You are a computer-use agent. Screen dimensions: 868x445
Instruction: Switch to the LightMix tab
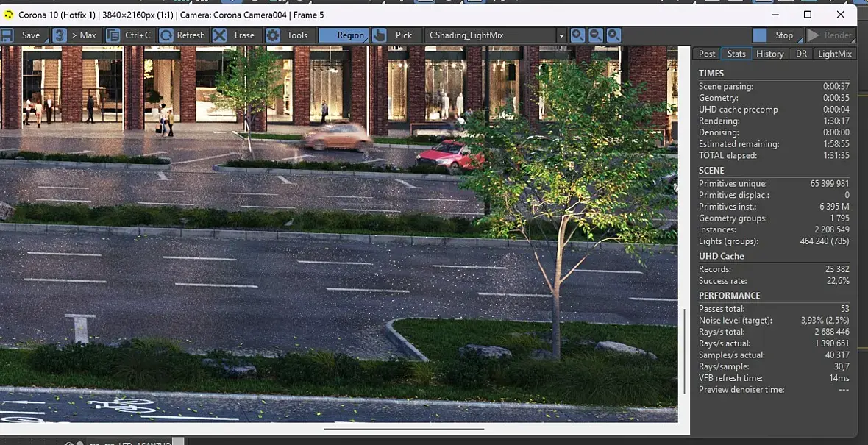click(835, 54)
